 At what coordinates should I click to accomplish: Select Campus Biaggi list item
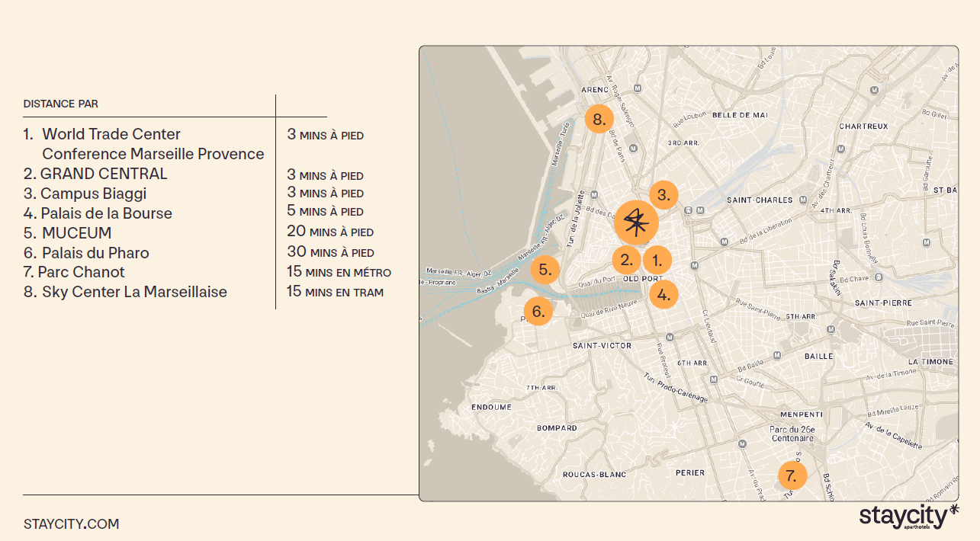point(92,194)
